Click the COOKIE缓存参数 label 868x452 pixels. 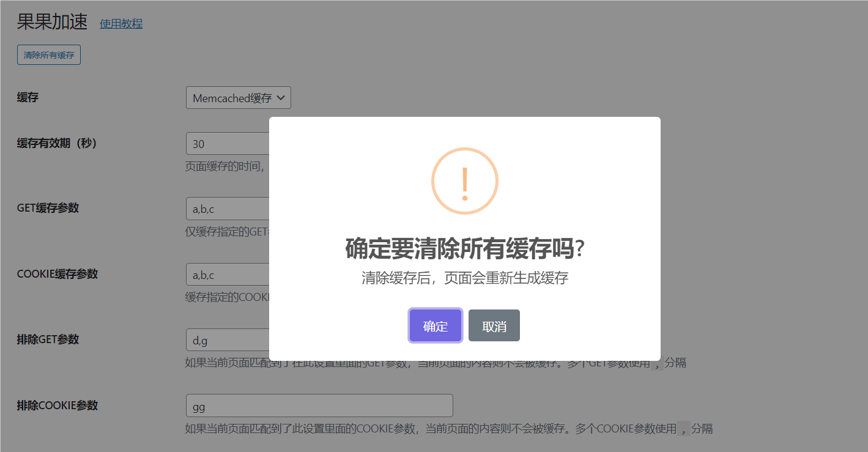(x=57, y=274)
